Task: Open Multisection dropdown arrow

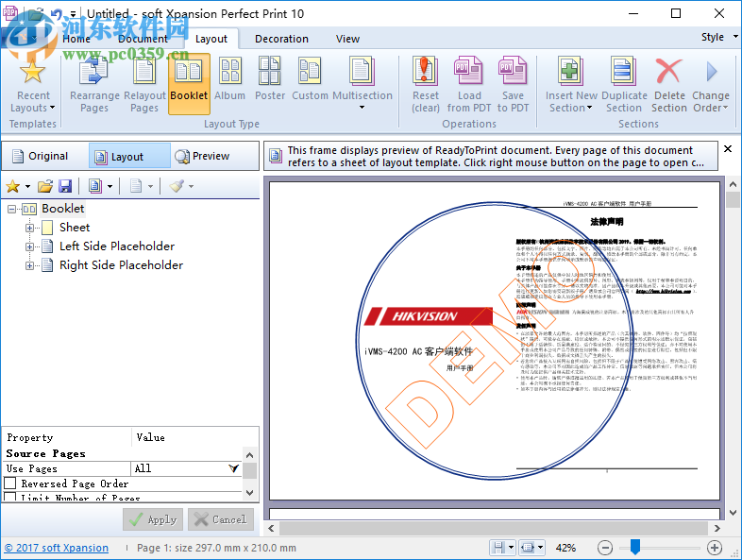Action: (x=362, y=108)
